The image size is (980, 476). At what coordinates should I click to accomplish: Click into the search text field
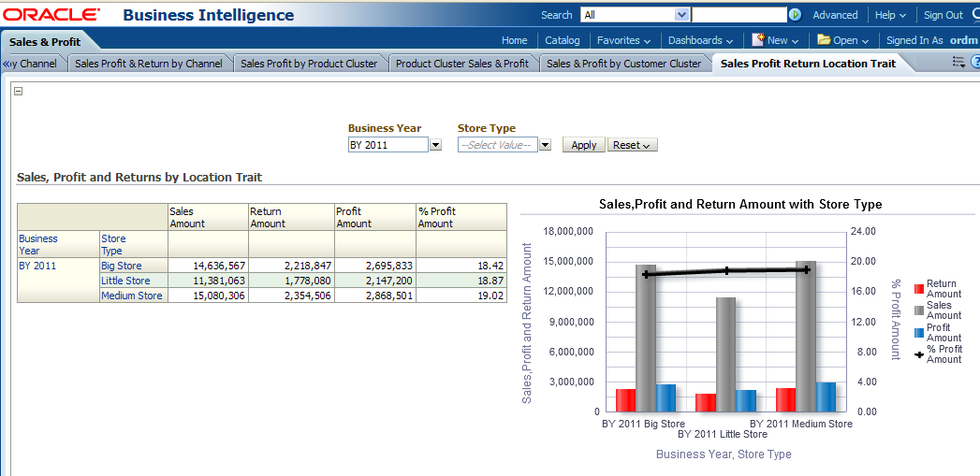click(739, 15)
